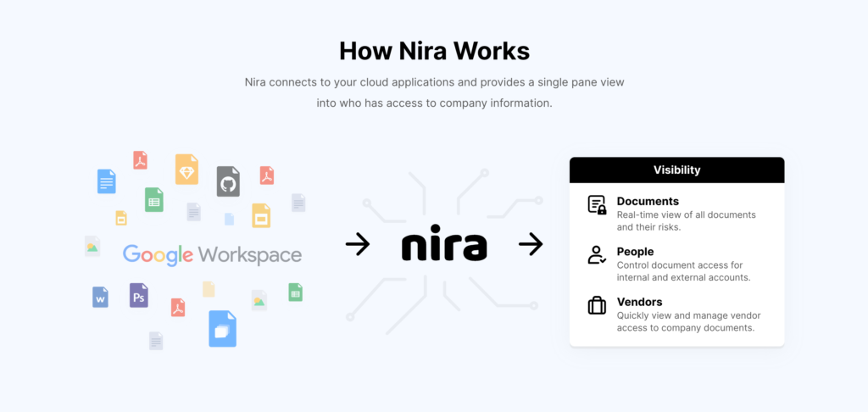Click the small light-blue blank file icon
Viewport: 868px width, 412px height.
[229, 219]
